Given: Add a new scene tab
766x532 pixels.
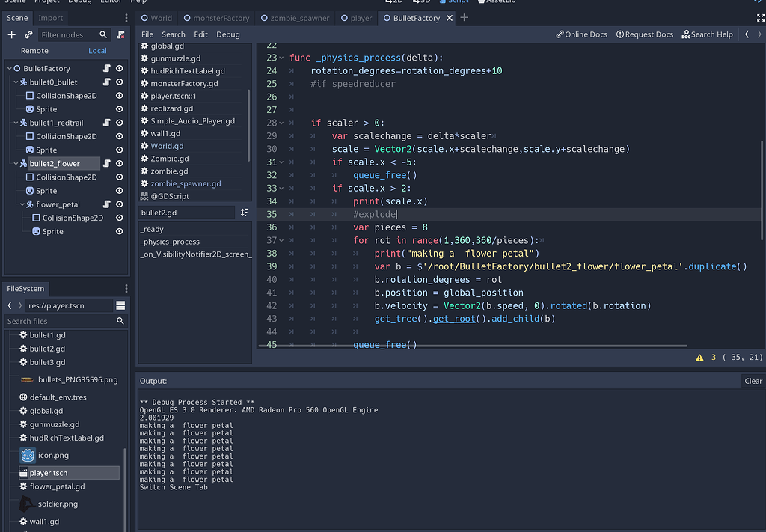Looking at the screenshot, I should (x=464, y=18).
